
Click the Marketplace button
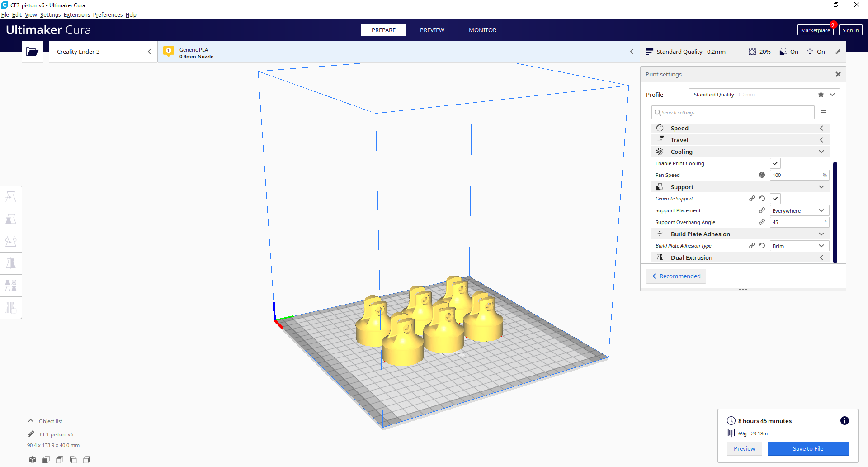[x=815, y=30]
